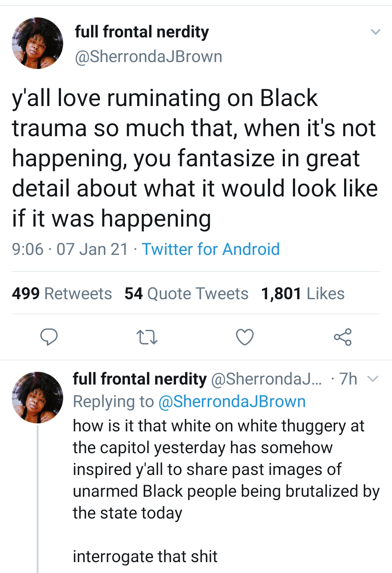Open the main tweet's chevron options menu
Image resolution: width=392 pixels, height=573 pixels.
click(375, 32)
